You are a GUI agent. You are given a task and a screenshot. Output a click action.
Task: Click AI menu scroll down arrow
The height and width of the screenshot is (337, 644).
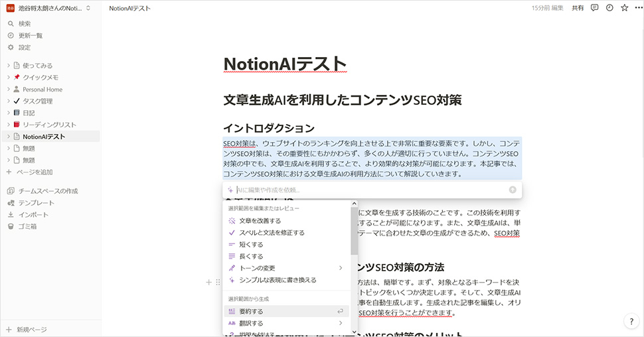point(354,332)
